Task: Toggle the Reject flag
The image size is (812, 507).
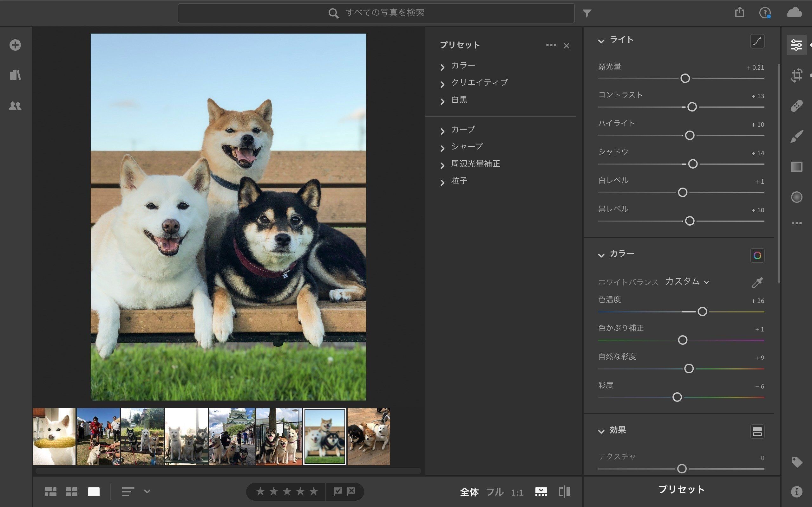Action: point(351,491)
